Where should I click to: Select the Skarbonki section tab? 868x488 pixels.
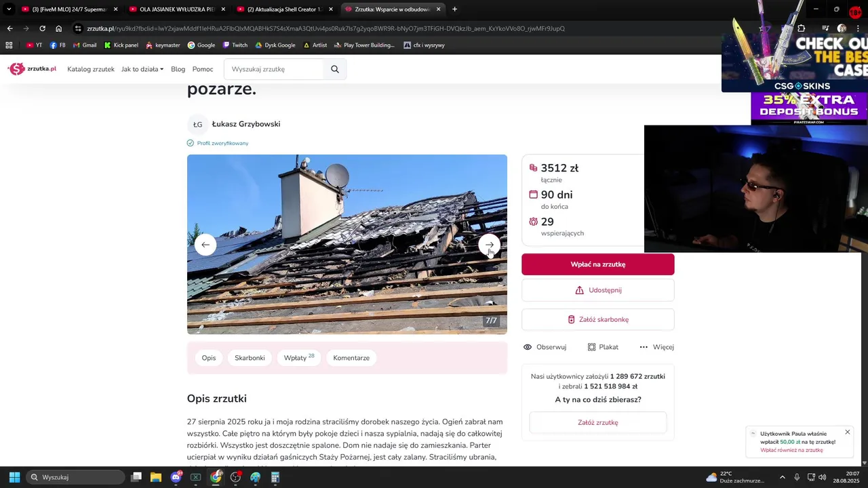coord(250,358)
